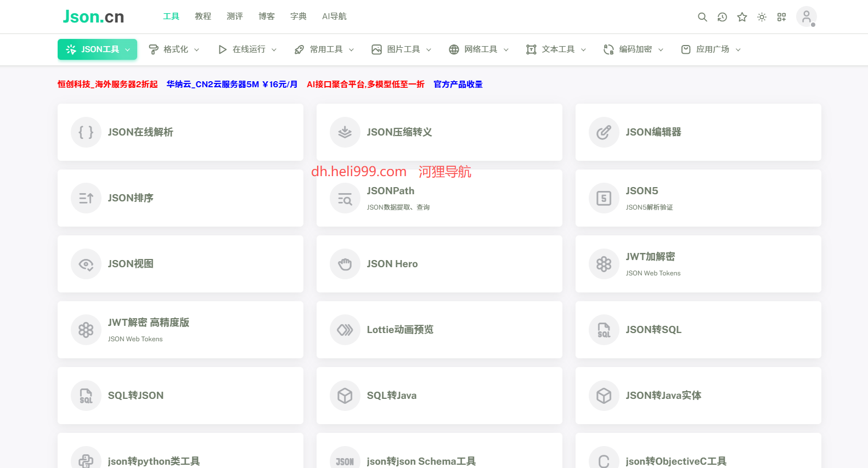Open the JSON Hero tool title
868x468 pixels.
click(x=392, y=264)
